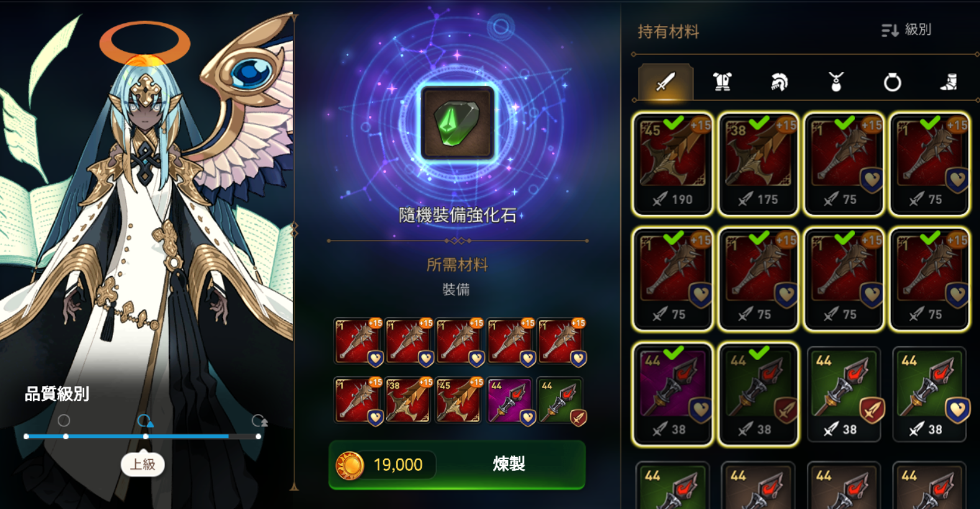The image size is (980, 509).
Task: Select the highest quality grade marker
Action: tap(259, 421)
